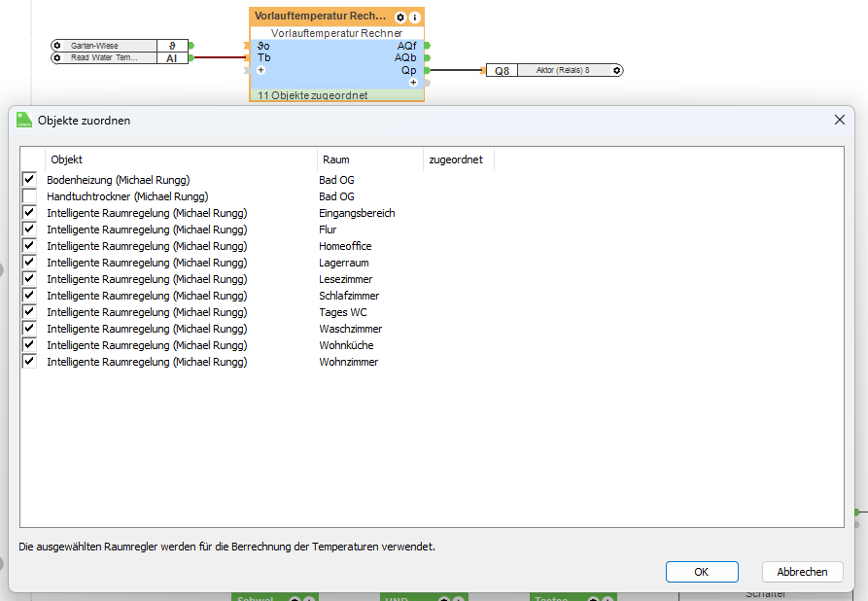
Task: Toggle Raumregelung checkbox for Tages WC
Action: (x=29, y=312)
